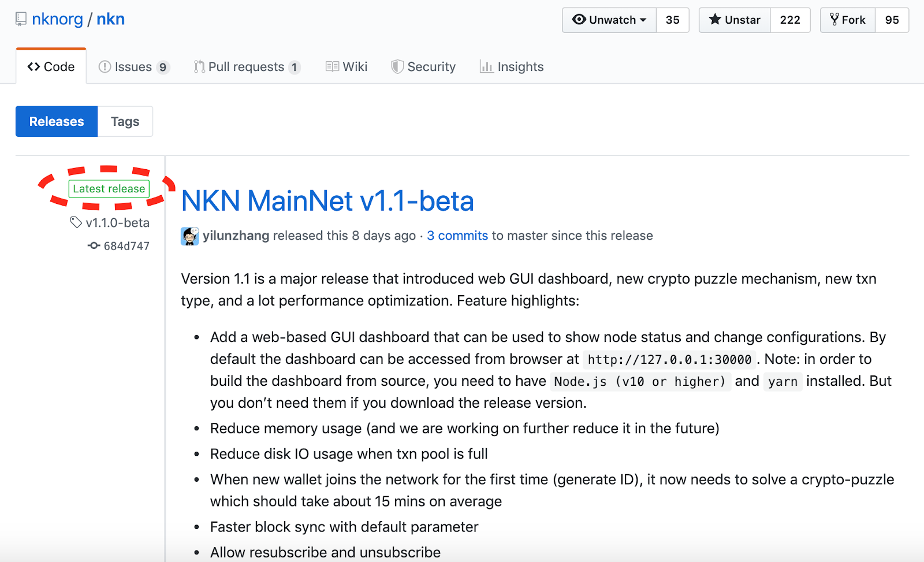This screenshot has width=924, height=562.
Task: Click the Insights tab graph icon
Action: [x=486, y=66]
